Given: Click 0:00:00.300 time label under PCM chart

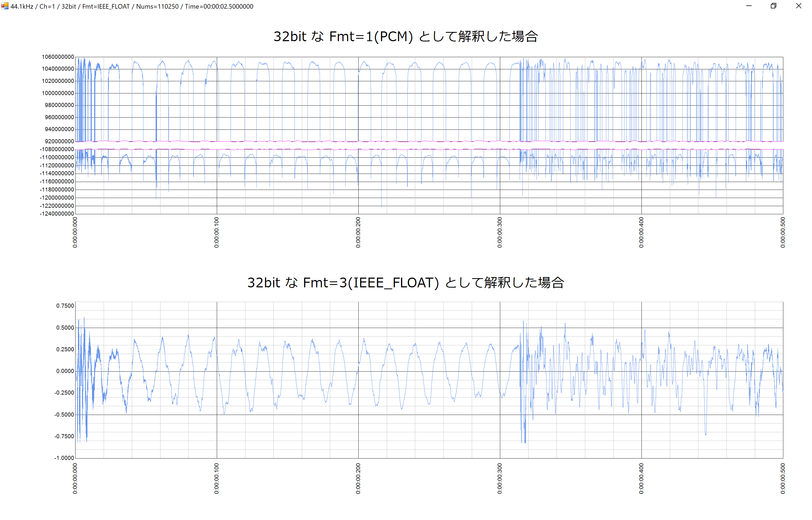Looking at the screenshot, I should [x=500, y=232].
